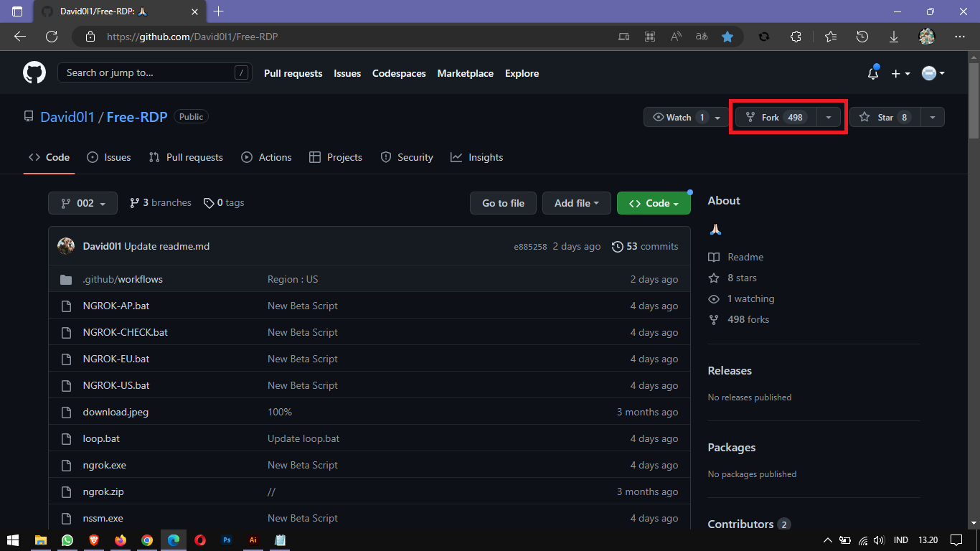Open Chrome from the taskbar

[x=146, y=540]
